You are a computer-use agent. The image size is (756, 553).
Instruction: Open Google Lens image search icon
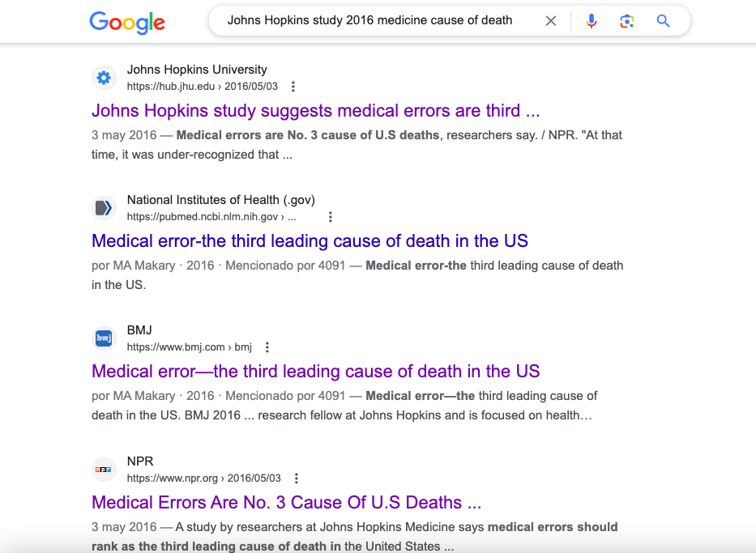(x=627, y=21)
